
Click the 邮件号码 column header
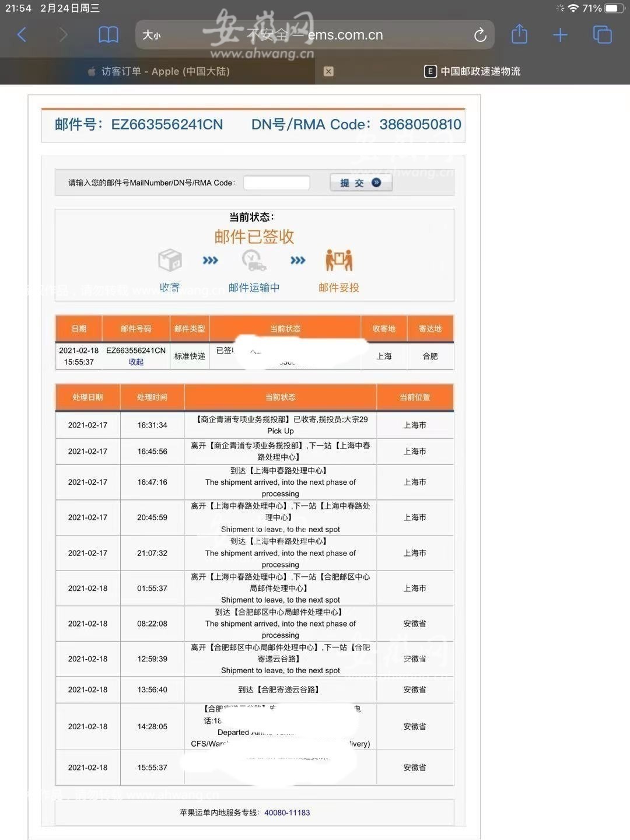point(136,329)
